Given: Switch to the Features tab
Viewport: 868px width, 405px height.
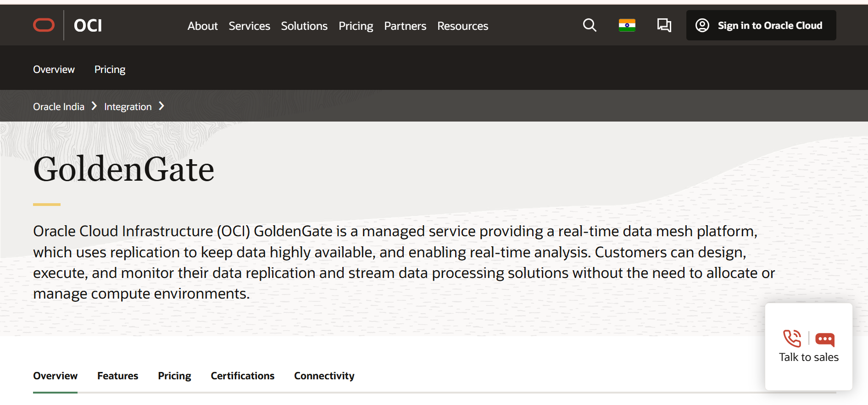Looking at the screenshot, I should [x=117, y=376].
